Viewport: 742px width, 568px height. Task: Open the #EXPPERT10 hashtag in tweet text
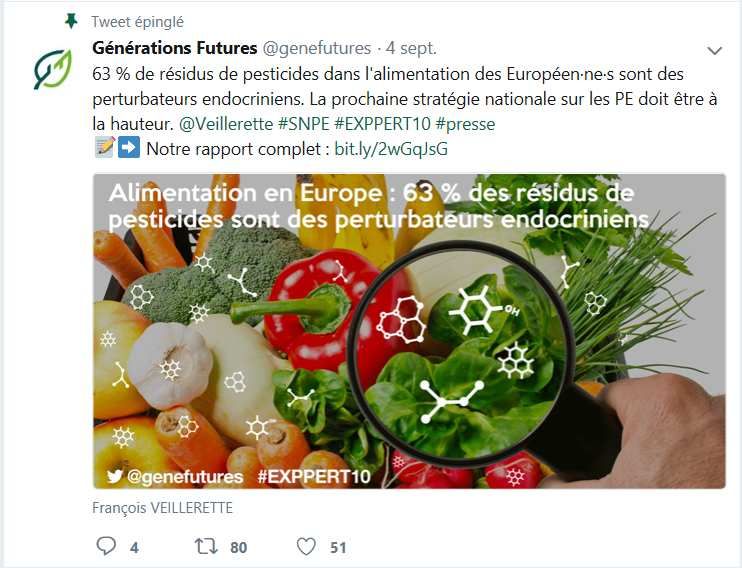click(382, 124)
